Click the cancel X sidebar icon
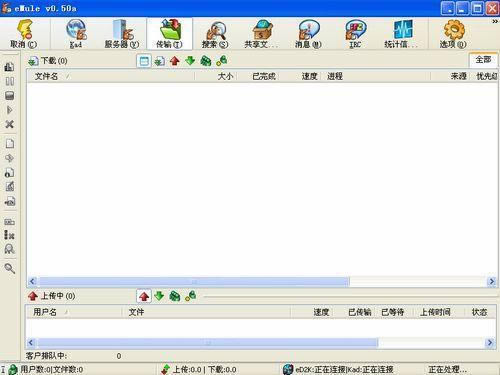The width and height of the screenshot is (500, 375). [x=10, y=124]
